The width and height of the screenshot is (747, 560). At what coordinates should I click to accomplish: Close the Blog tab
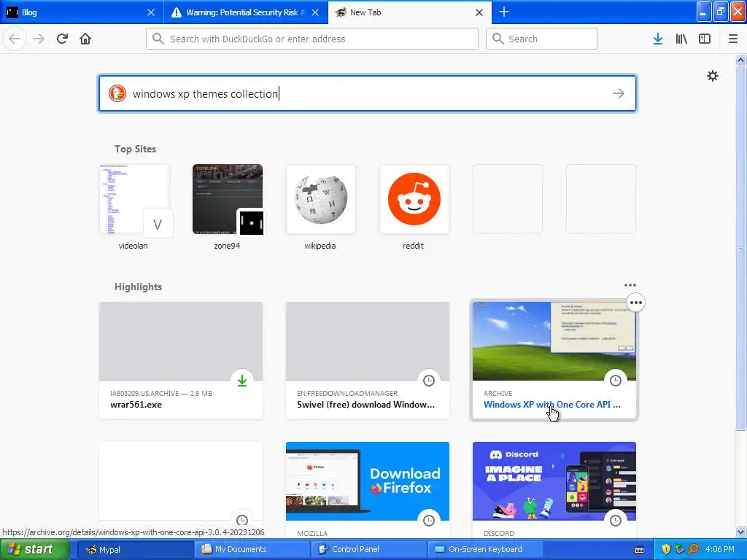coord(151,12)
